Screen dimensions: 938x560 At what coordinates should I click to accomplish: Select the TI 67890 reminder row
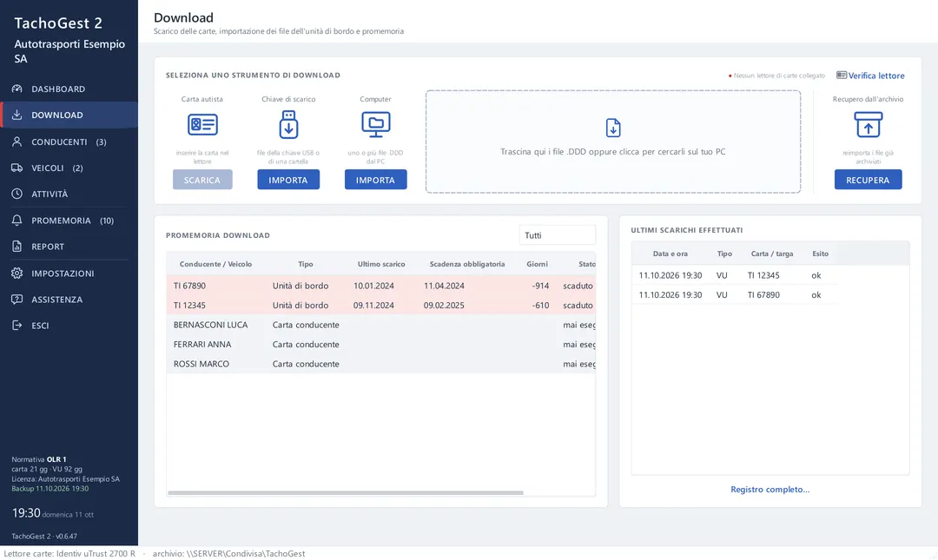click(x=381, y=286)
